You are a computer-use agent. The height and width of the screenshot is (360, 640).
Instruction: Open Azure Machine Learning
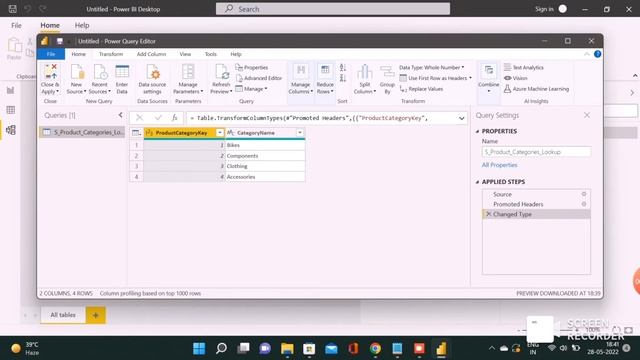coord(536,89)
